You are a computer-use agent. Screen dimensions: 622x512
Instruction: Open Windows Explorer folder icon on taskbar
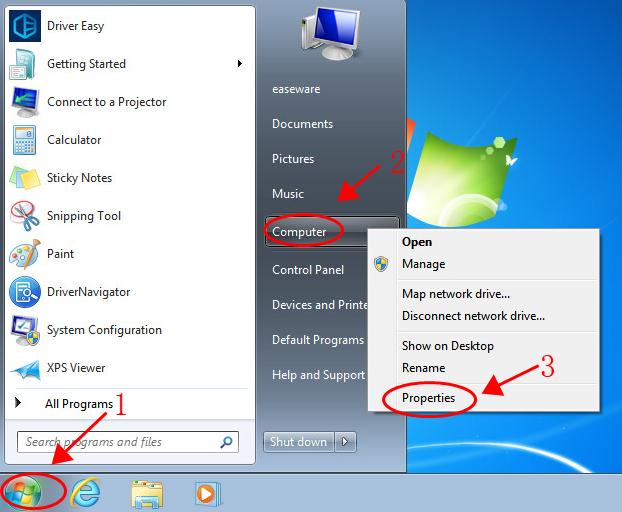pyautogui.click(x=147, y=494)
